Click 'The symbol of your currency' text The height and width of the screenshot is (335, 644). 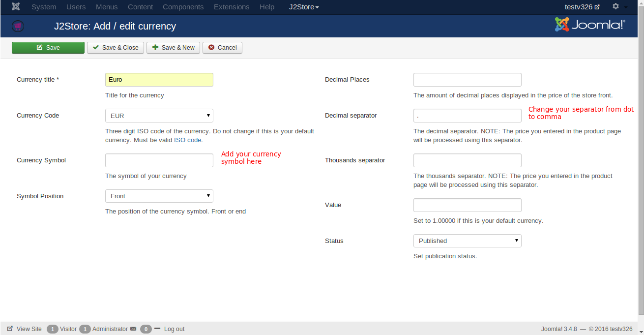click(x=146, y=176)
